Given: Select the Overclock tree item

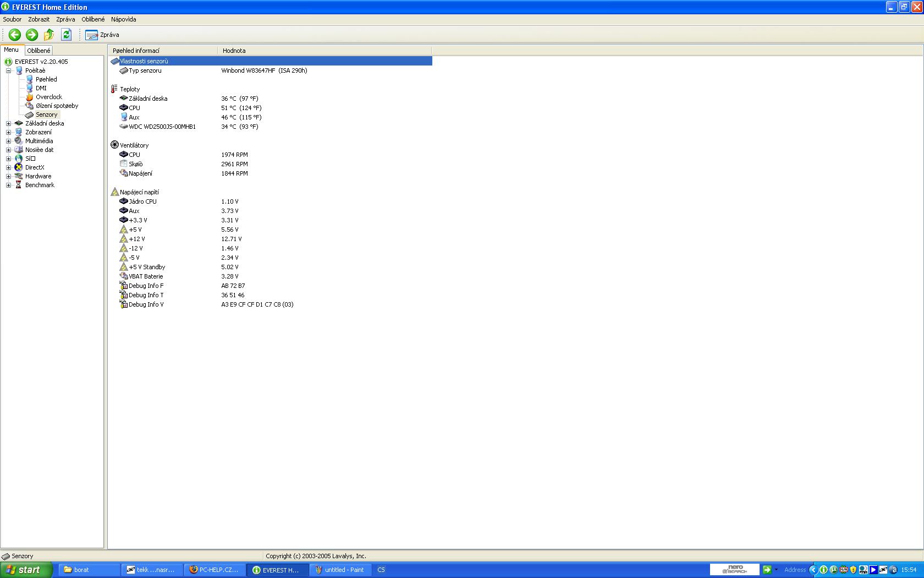Looking at the screenshot, I should tap(49, 97).
